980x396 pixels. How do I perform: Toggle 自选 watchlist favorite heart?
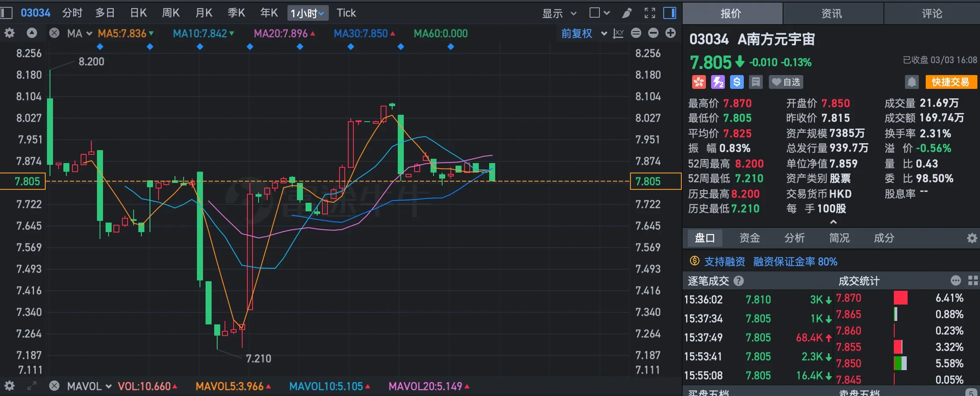[786, 82]
